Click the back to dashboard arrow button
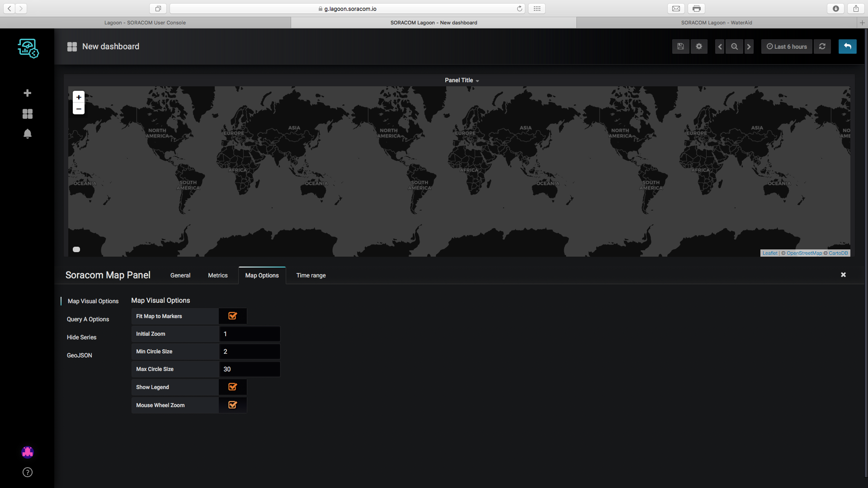Viewport: 868px width, 488px height. pos(847,47)
